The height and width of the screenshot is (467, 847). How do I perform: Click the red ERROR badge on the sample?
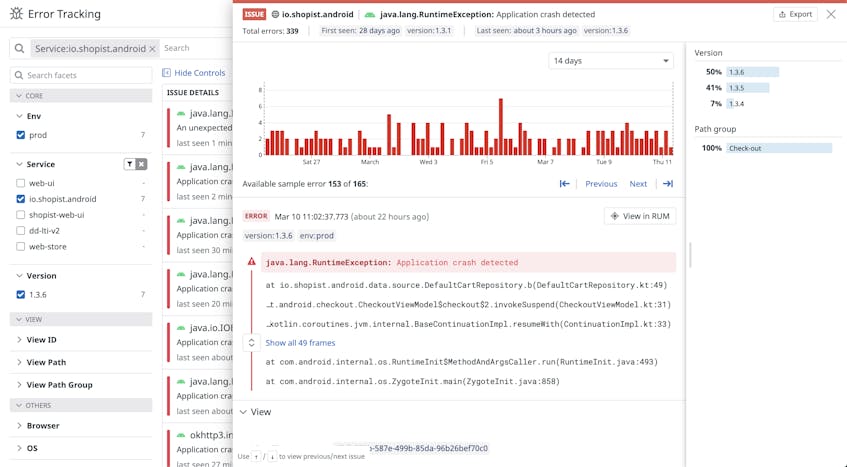click(256, 216)
